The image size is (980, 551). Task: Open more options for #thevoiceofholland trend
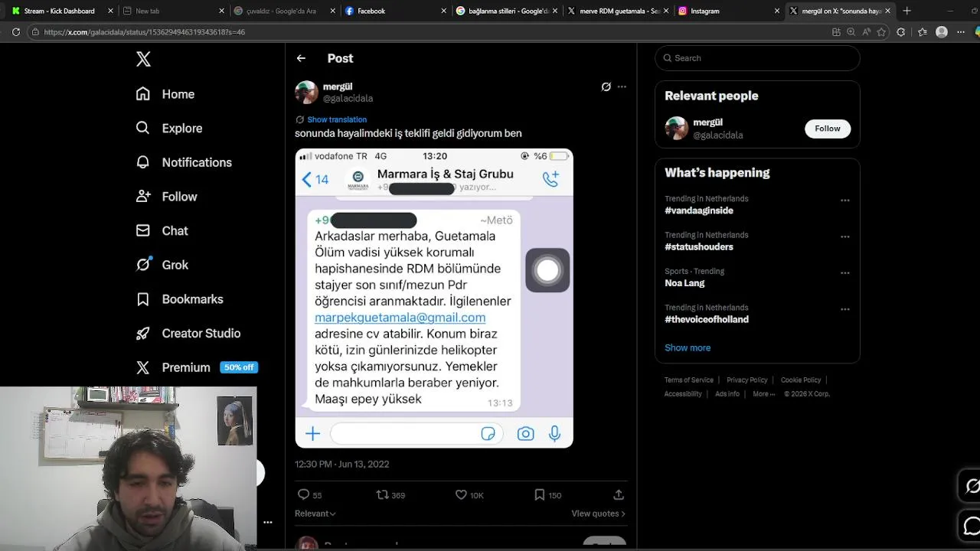coord(845,309)
